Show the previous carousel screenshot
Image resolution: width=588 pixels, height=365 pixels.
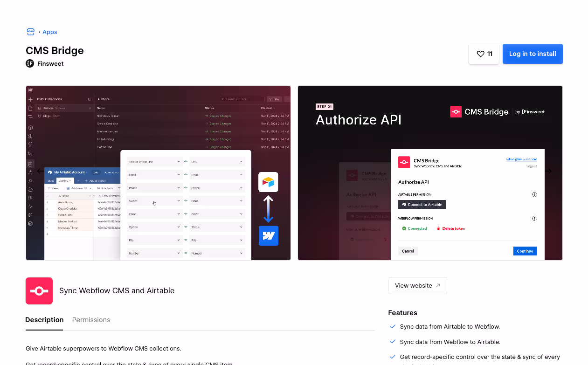(41, 171)
